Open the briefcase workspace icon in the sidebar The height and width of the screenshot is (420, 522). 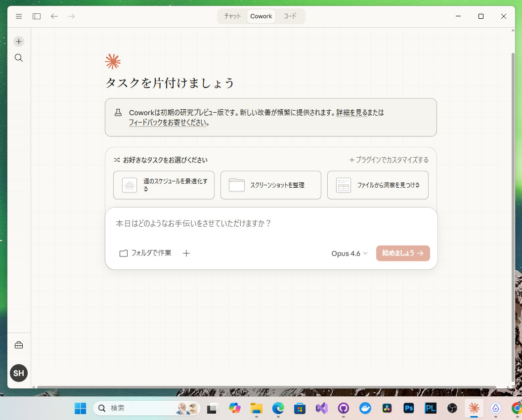tap(19, 344)
